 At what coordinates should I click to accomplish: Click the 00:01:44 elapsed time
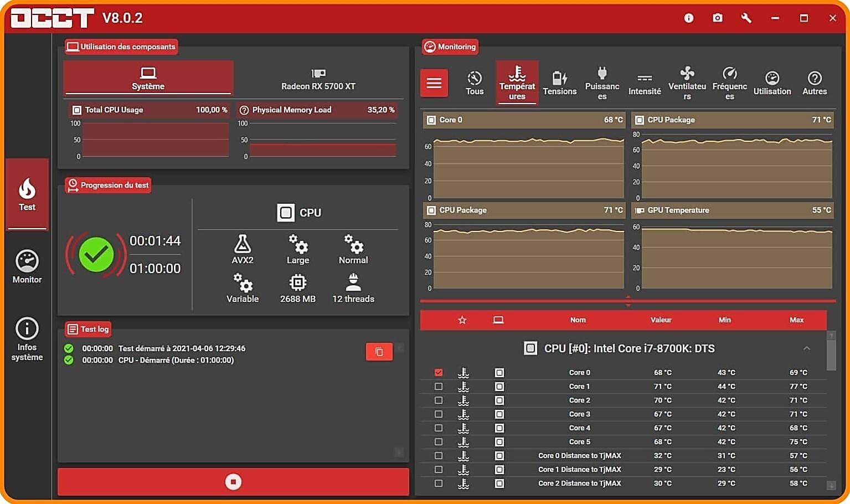[155, 241]
